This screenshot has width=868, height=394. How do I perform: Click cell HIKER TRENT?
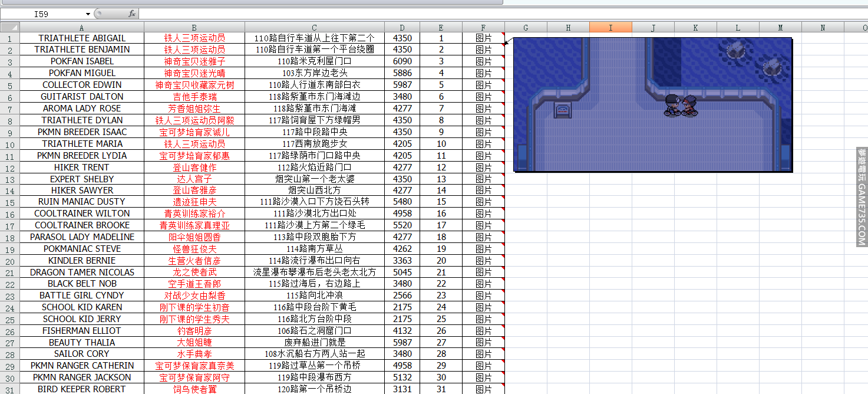pos(82,168)
